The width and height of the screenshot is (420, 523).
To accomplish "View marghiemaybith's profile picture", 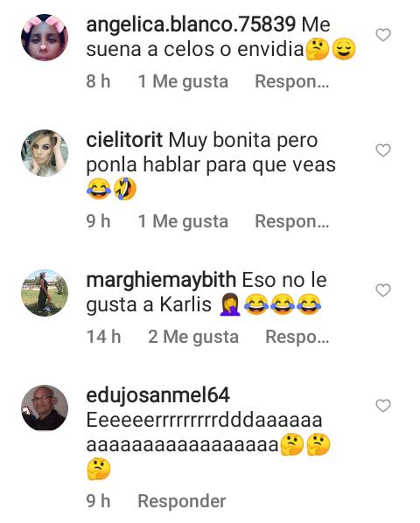I will coord(45,292).
